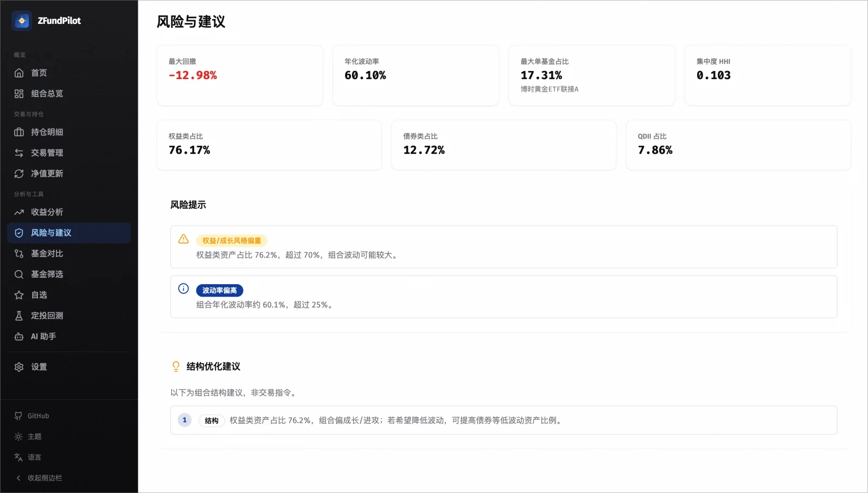
Task: Click the 风险与建议 shield icon
Action: pos(19,233)
